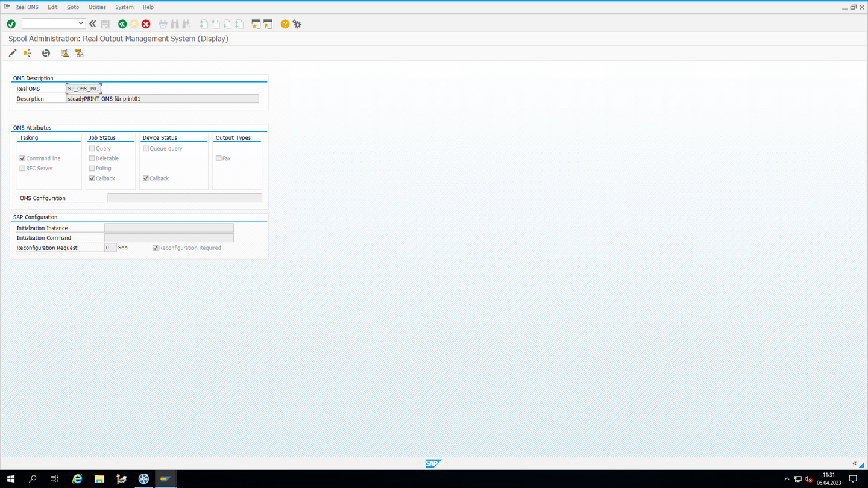
Task: Click the yellow Exit up-arrow icon
Action: tap(134, 24)
